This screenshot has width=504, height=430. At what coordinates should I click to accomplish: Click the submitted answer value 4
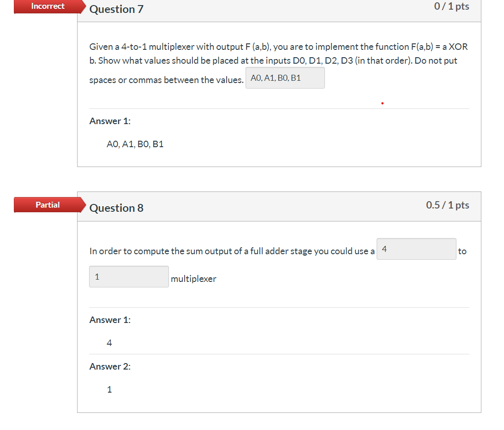click(x=109, y=343)
